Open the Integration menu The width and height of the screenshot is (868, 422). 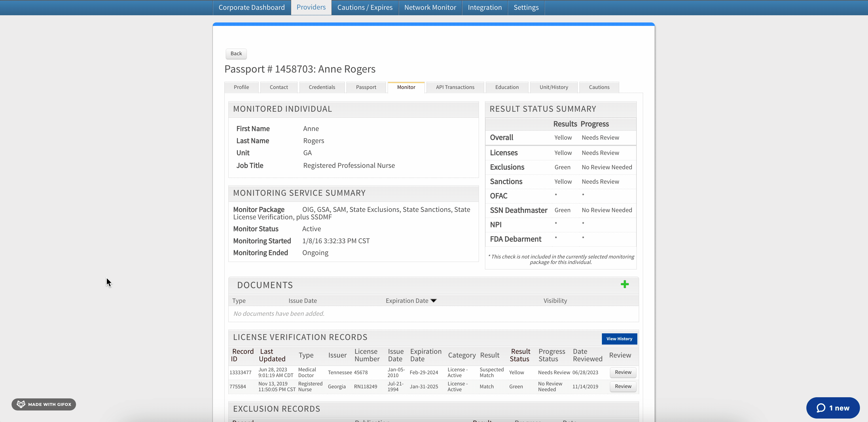pyautogui.click(x=485, y=7)
